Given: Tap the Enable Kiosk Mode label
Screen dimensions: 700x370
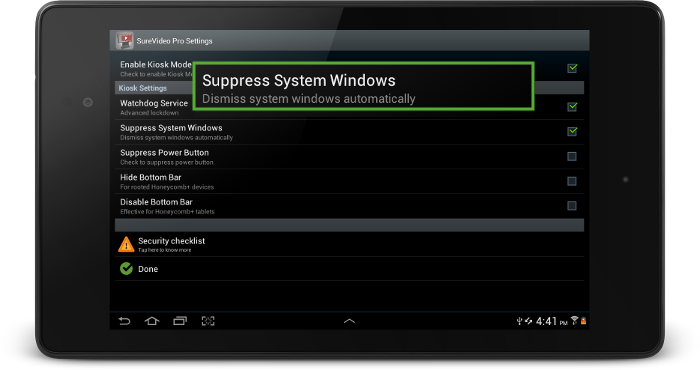Looking at the screenshot, I should 156,64.
